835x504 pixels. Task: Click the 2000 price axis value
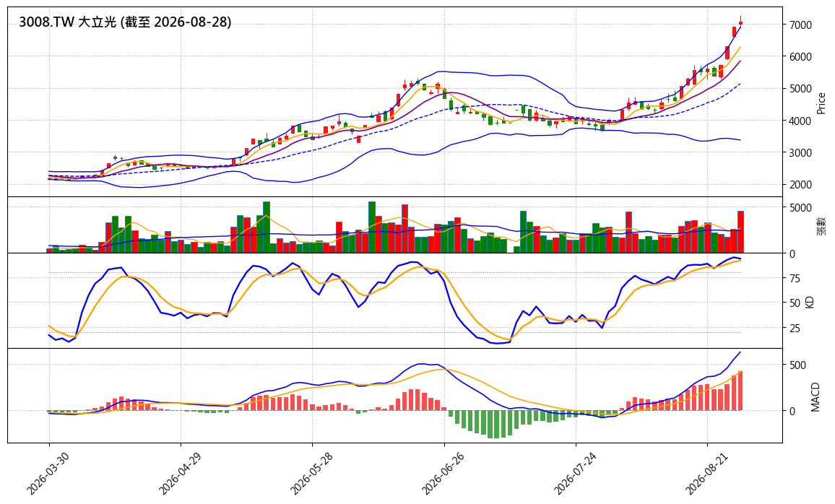(x=800, y=185)
